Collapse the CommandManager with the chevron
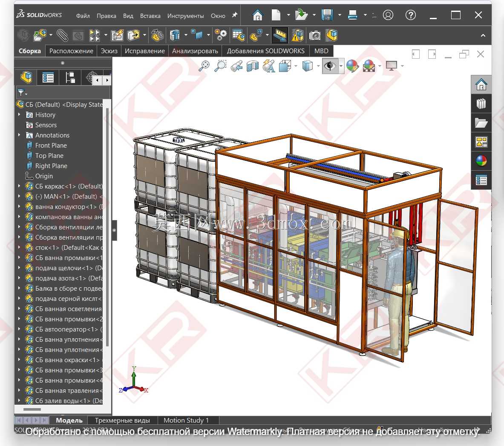504x446 pixels. pos(483,35)
